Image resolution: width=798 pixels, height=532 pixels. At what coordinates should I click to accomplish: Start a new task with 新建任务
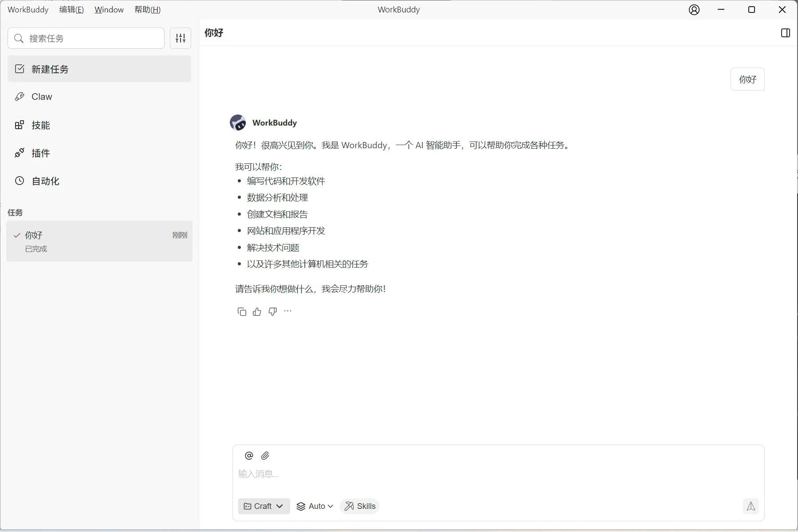point(49,69)
